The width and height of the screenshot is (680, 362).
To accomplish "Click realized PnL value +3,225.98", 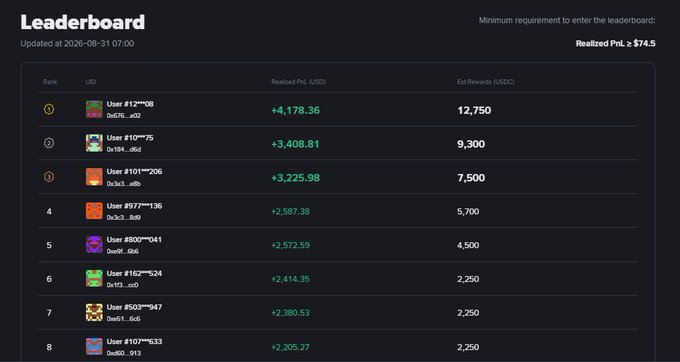I will coord(296,178).
